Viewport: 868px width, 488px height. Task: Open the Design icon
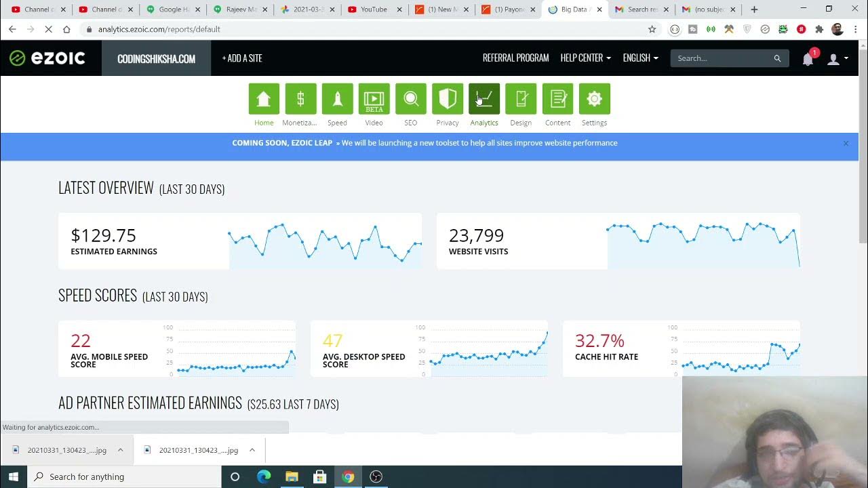click(520, 99)
